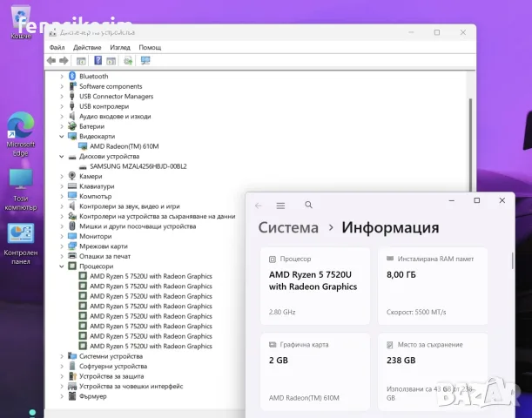Viewport: 532px width, 418px height.
Task: Click the Bluetooth icon in device tree
Action: [72, 76]
